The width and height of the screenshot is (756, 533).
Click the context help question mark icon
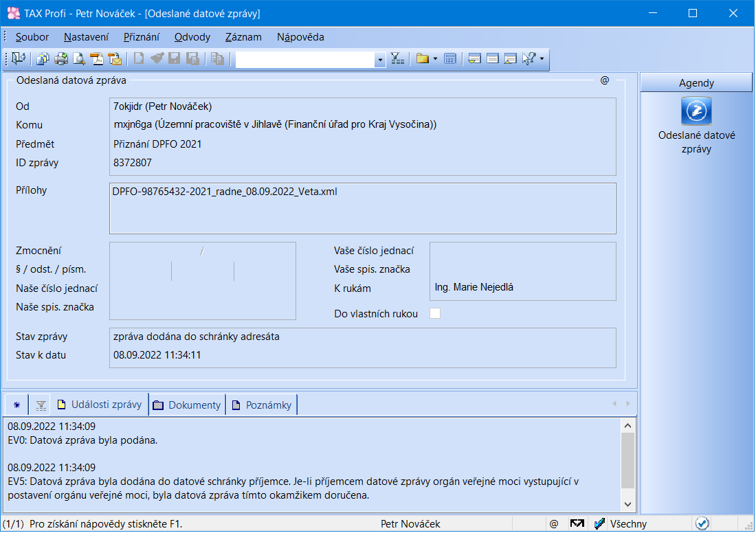click(x=529, y=59)
